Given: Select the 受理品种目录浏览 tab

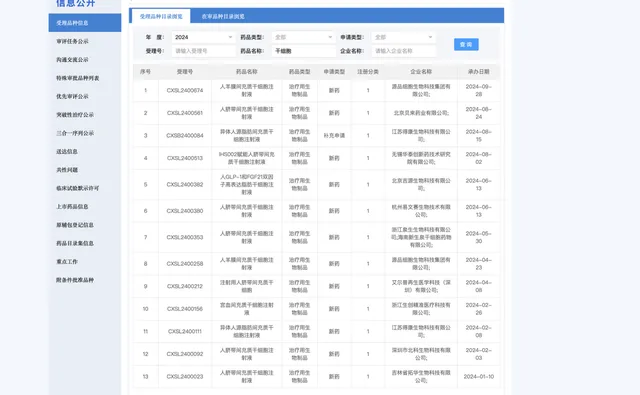Looking at the screenshot, I should pos(161,16).
